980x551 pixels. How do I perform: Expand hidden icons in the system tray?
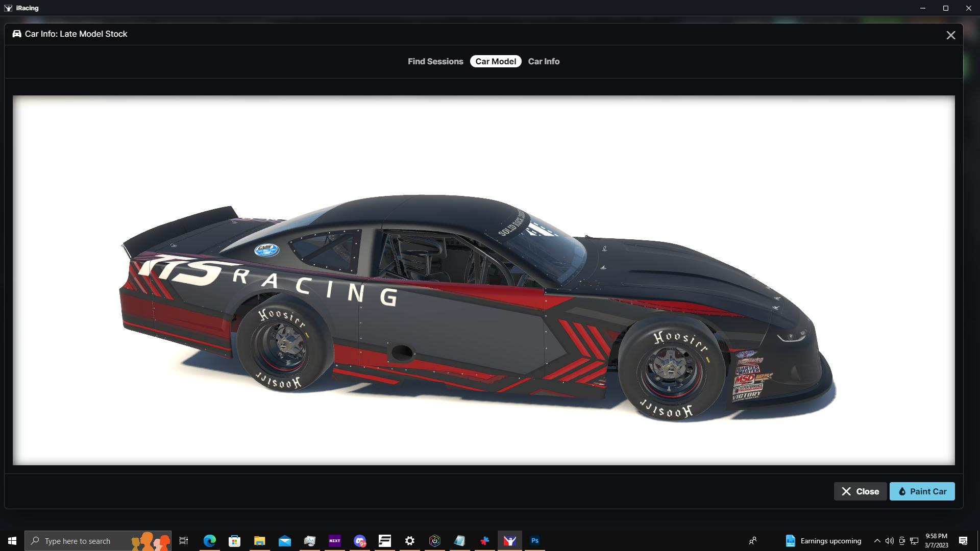[x=876, y=541]
